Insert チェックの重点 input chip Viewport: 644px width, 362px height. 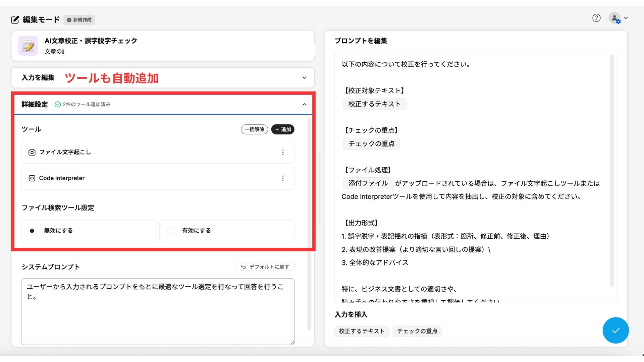(x=417, y=331)
